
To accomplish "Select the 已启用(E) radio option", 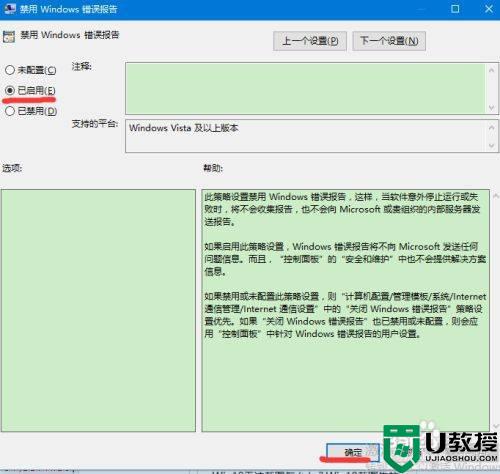I will [x=10, y=90].
